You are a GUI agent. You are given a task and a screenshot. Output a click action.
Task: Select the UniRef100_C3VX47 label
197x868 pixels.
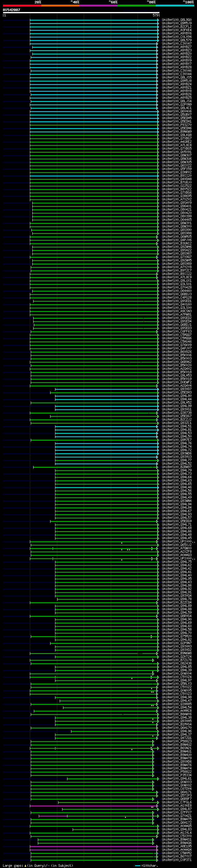point(177,43)
